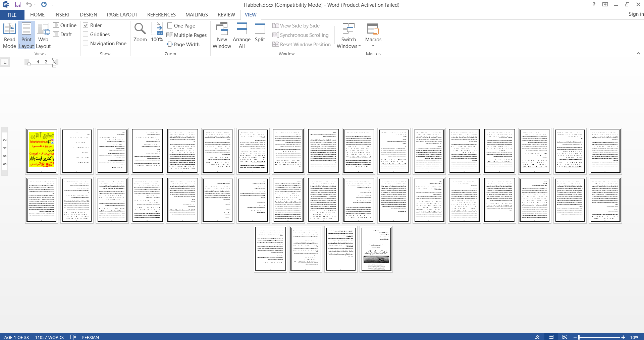
Task: Open the FILE tab
Action: pos(12,15)
